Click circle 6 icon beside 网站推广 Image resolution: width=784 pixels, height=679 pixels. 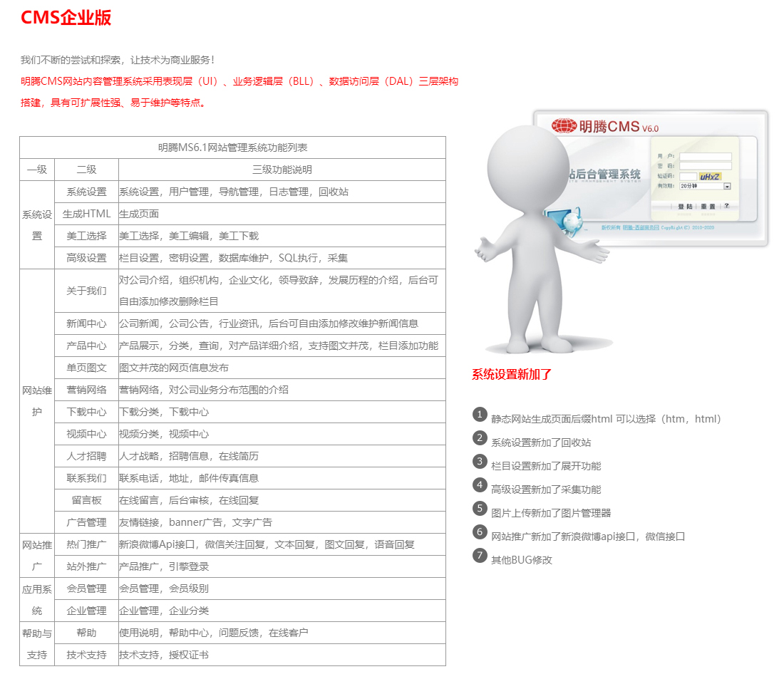coord(480,532)
